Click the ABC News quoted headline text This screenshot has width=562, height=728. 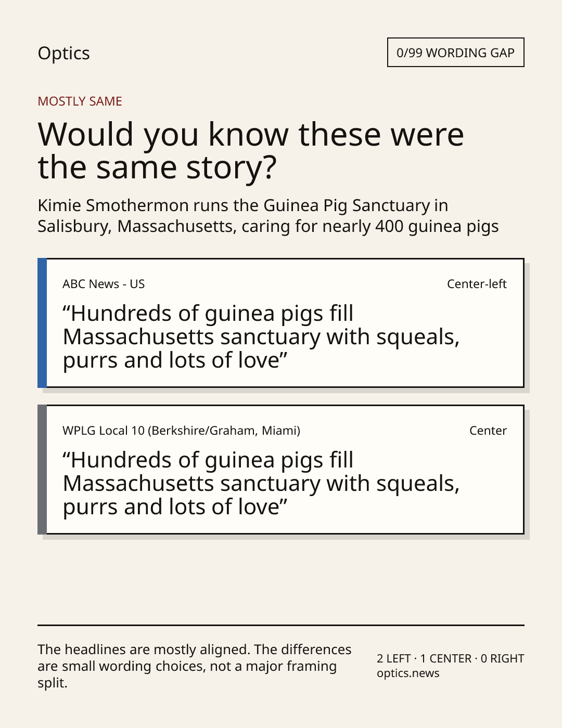point(261,337)
